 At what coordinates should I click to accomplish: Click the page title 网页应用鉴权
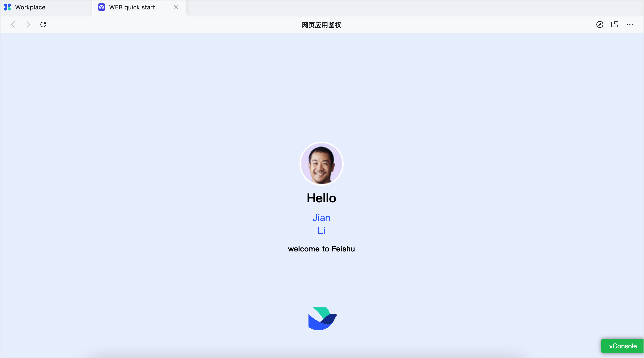[321, 25]
